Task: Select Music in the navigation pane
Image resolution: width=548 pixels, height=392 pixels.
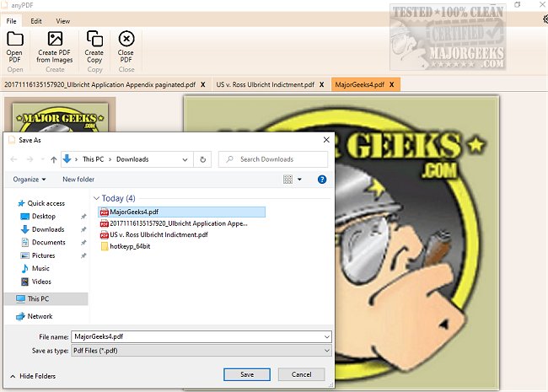Action: point(35,268)
